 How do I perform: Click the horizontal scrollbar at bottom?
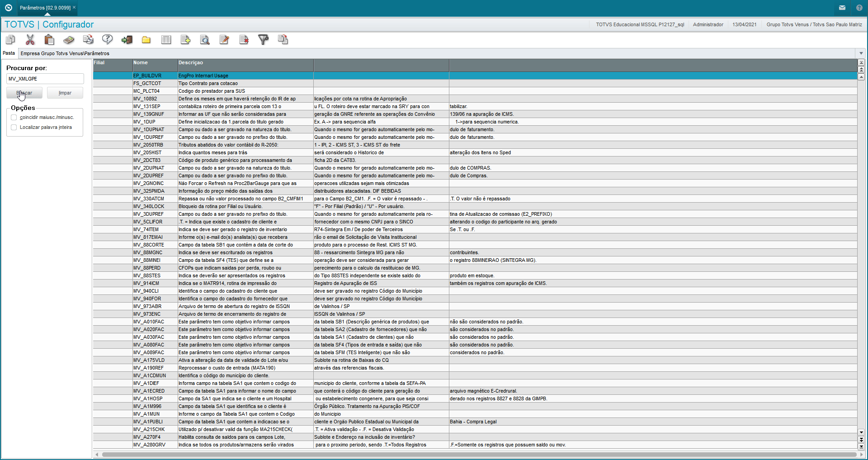pyautogui.click(x=479, y=455)
